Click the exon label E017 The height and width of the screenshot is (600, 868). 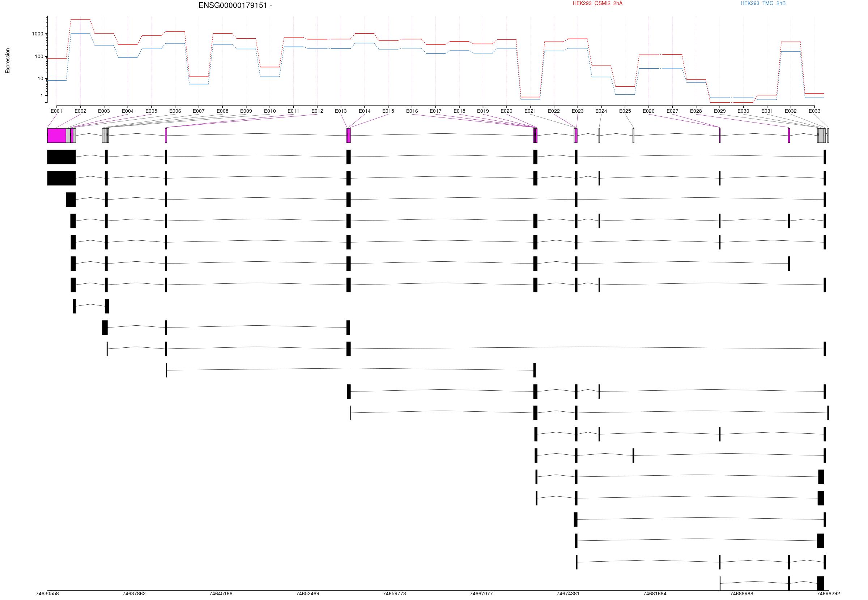click(x=435, y=111)
